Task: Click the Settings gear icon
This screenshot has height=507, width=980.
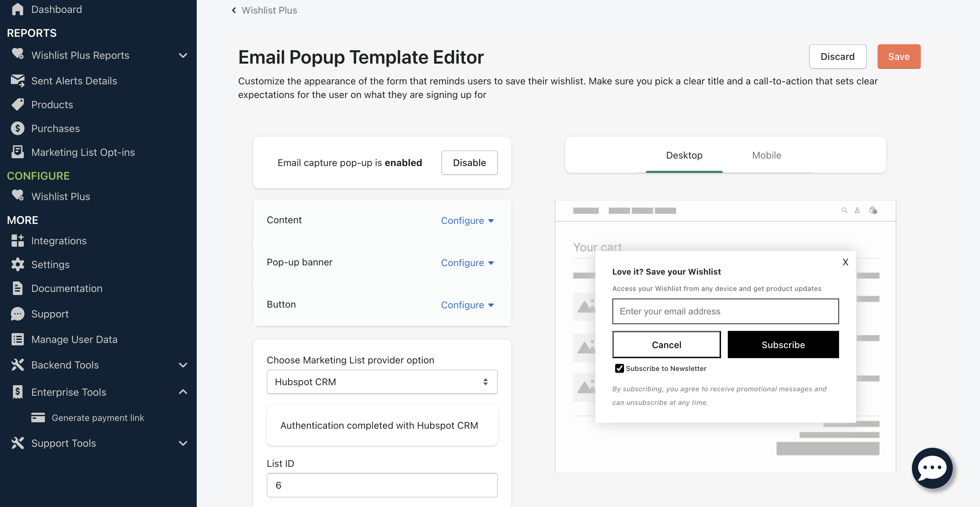Action: (17, 264)
